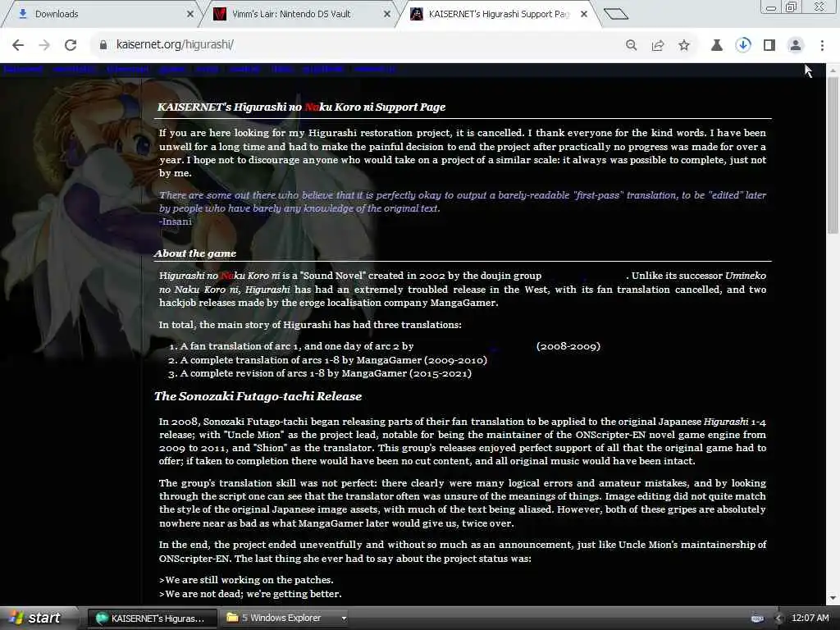Screen dimensions: 840x630
Task: Open the zoom magnifier in address bar
Action: pyautogui.click(x=632, y=45)
